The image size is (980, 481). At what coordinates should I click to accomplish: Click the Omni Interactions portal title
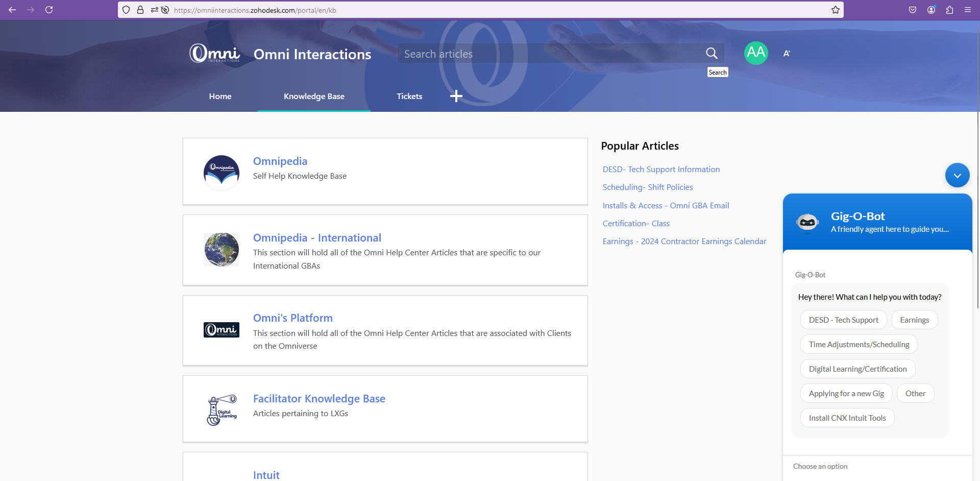(312, 54)
